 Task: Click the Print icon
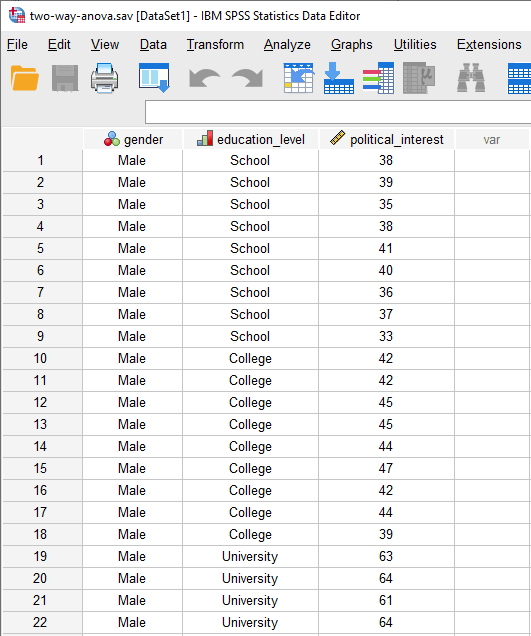pos(105,78)
